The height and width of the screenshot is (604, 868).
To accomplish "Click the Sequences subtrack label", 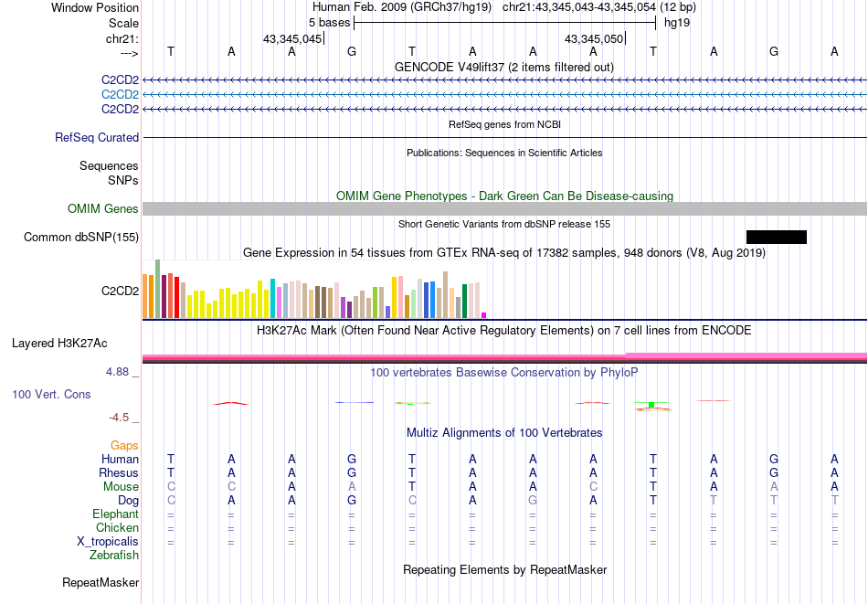I will (109, 166).
